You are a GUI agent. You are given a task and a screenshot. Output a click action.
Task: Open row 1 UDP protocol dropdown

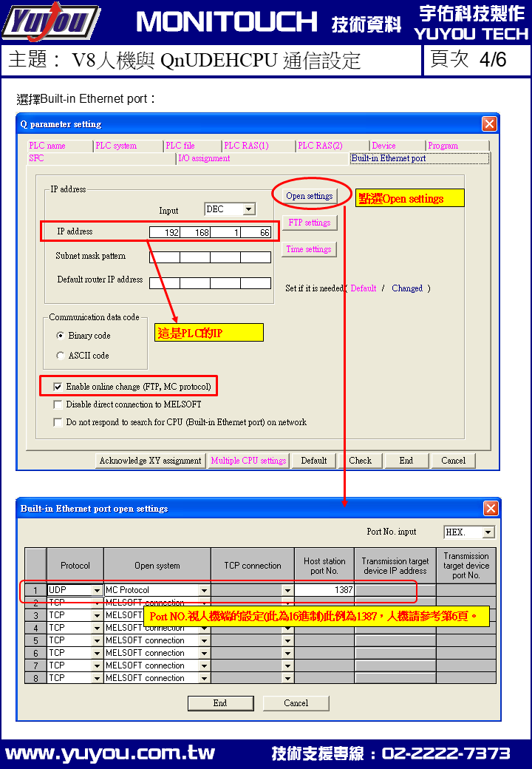(97, 591)
